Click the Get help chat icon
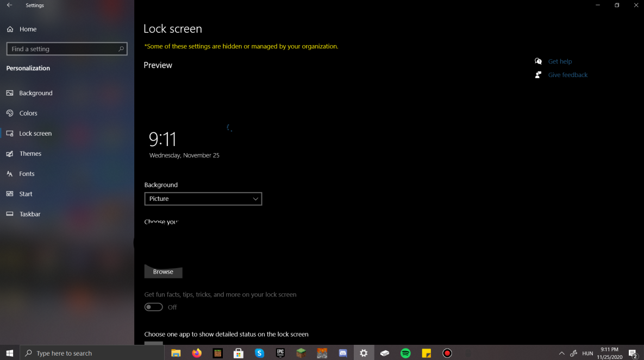 coord(538,61)
